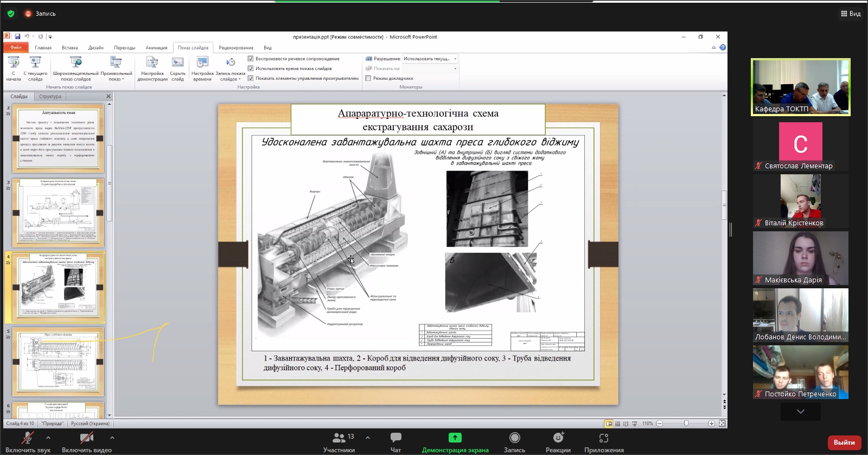
Task: Toggle 'Использовать время показа слайдов' checkbox
Action: point(251,68)
